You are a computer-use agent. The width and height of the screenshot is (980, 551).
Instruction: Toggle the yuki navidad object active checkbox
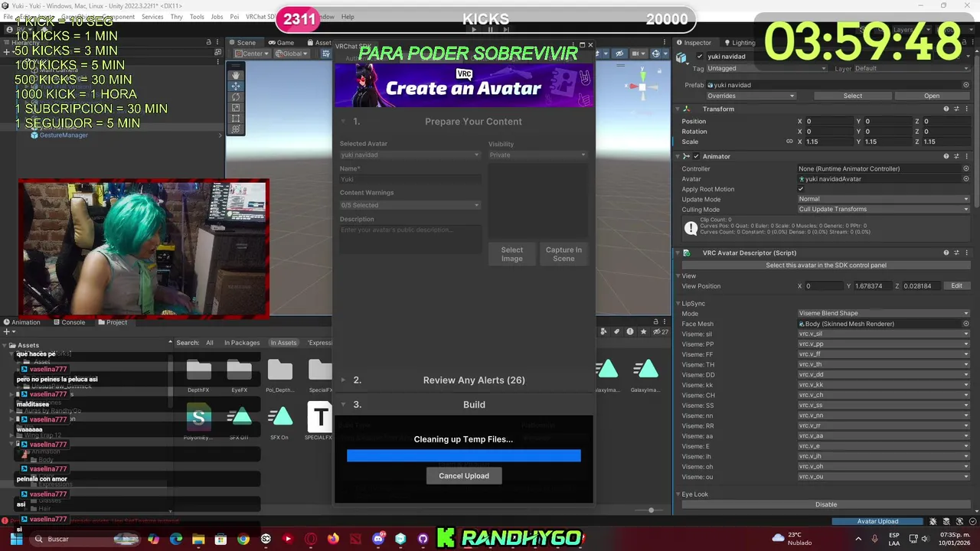[700, 57]
